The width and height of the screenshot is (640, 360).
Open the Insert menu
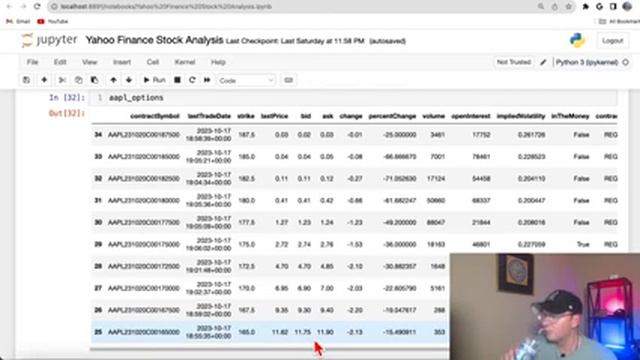[122, 62]
